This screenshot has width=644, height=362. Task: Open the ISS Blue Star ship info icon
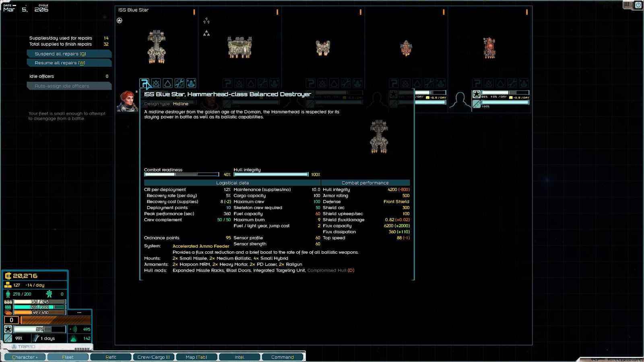tap(144, 83)
